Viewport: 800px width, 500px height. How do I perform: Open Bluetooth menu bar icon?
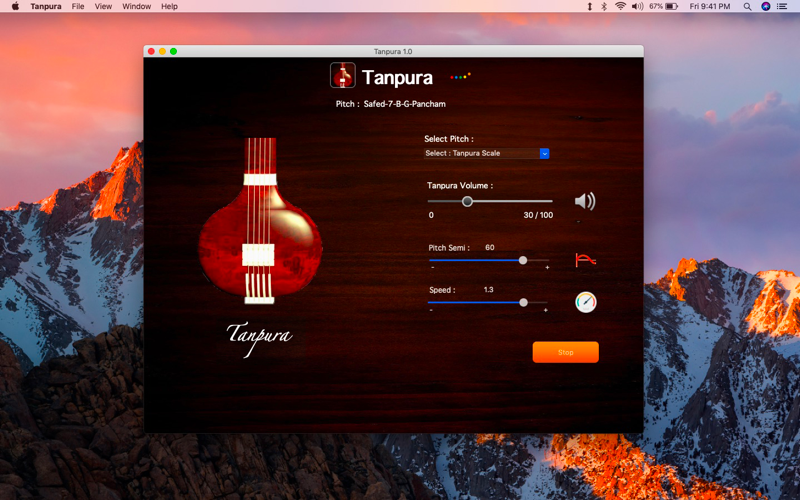[604, 6]
